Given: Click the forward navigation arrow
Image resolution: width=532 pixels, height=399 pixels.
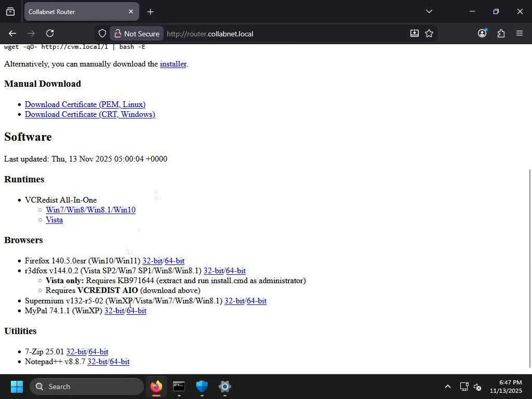Looking at the screenshot, I should [x=31, y=33].
